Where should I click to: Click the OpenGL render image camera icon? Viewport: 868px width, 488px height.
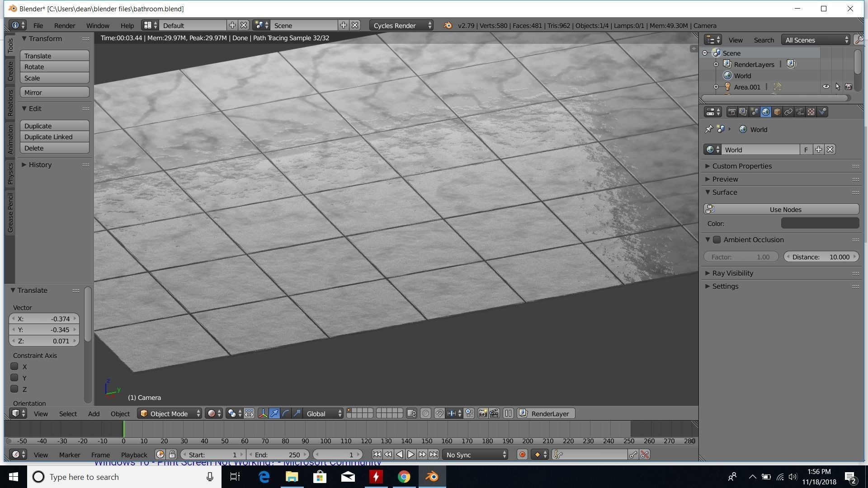pos(482,413)
